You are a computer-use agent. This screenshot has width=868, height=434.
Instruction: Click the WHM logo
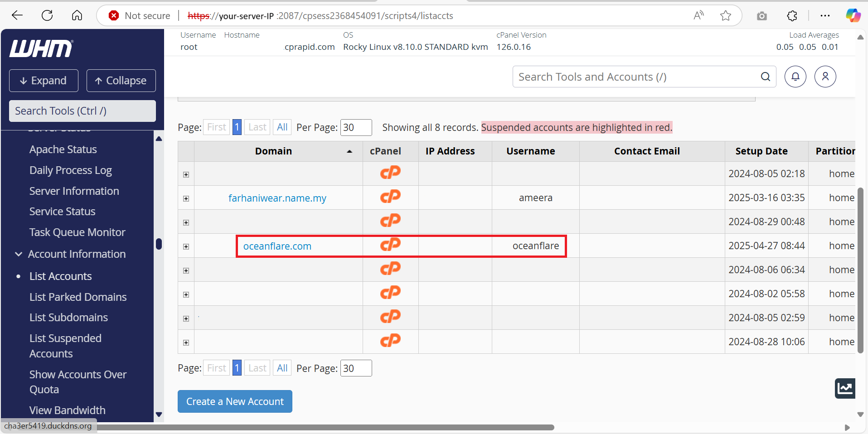click(41, 48)
